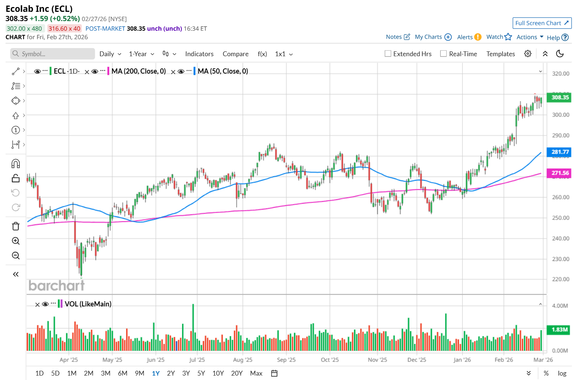Open the Templates link

[500, 54]
